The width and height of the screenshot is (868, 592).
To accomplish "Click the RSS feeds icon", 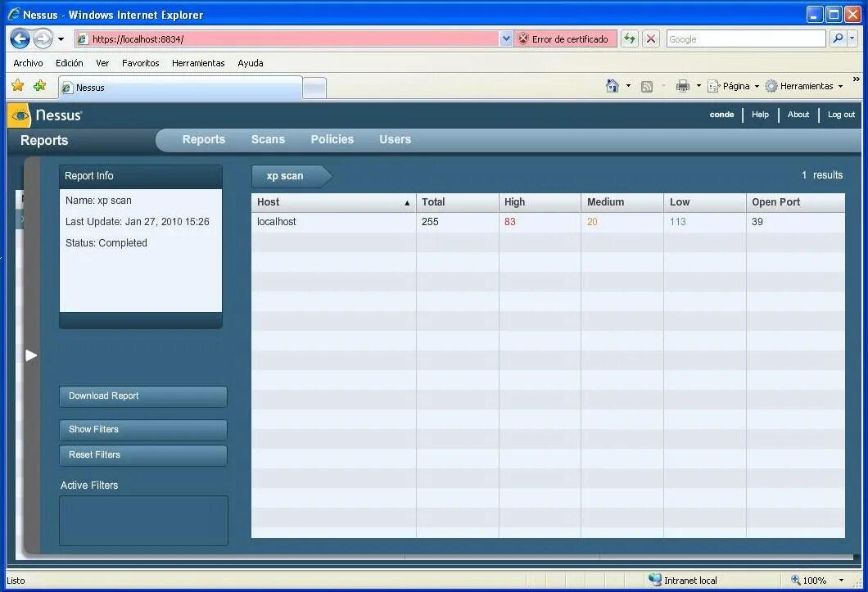I will click(x=647, y=87).
